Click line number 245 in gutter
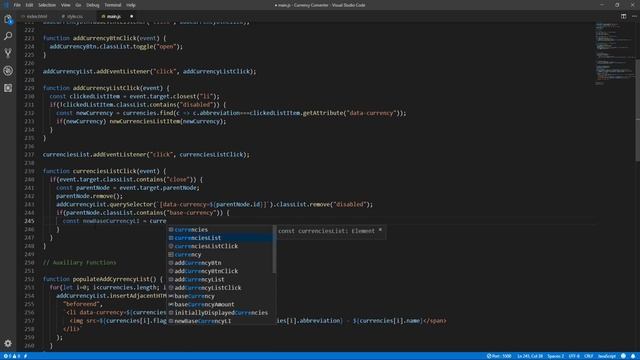Image resolution: width=640 pixels, height=360 pixels. (29, 221)
